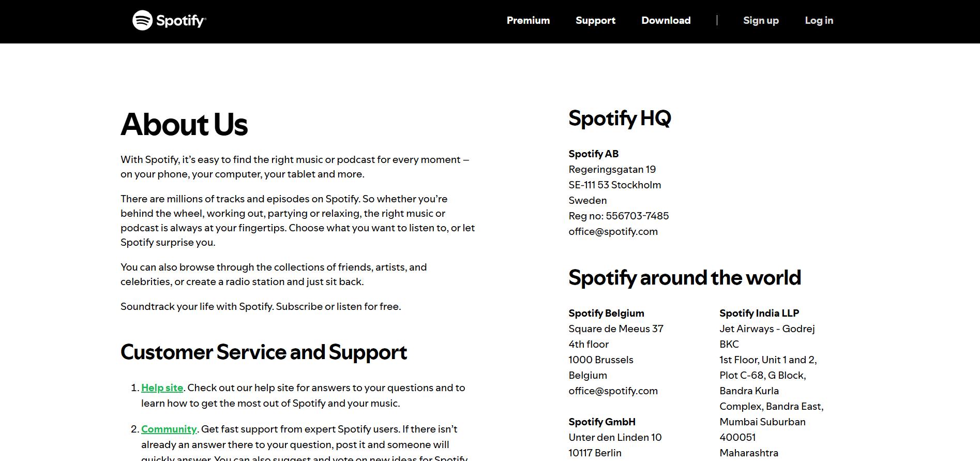The height and width of the screenshot is (461, 980).
Task: Click the Customer Service and Support heading
Action: [264, 352]
